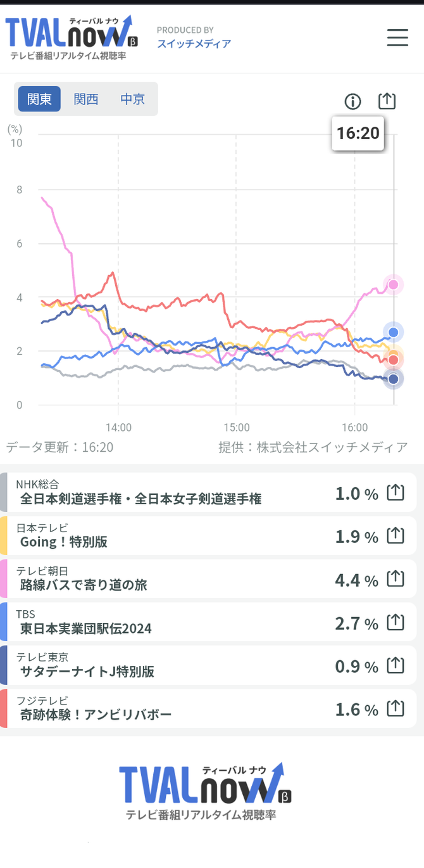Click the スイッチメディア producer link
The height and width of the screenshot is (868, 424).
[194, 44]
